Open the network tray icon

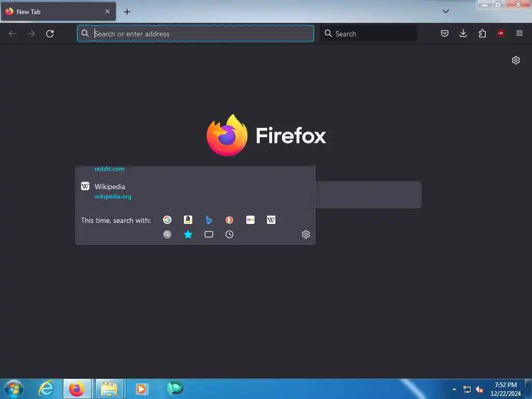click(467, 390)
